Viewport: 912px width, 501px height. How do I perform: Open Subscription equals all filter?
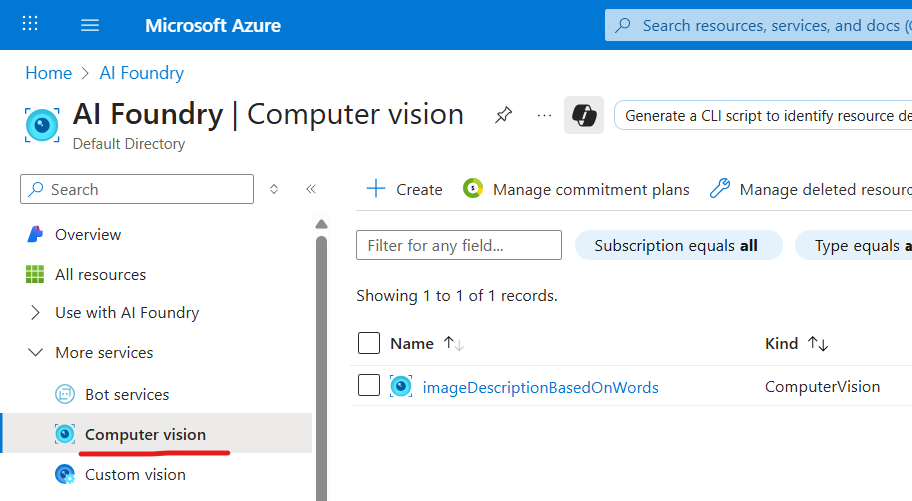(678, 245)
